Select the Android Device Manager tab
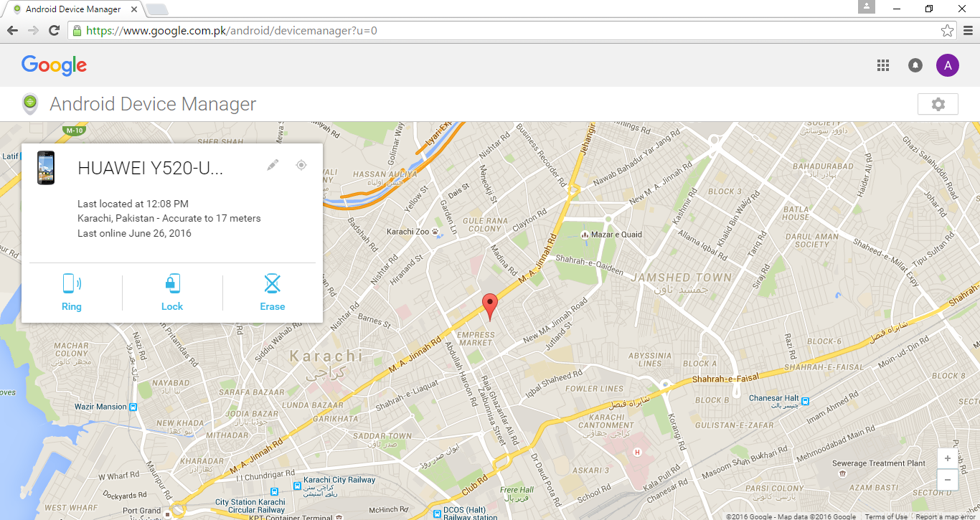The width and height of the screenshot is (980, 520). [76, 9]
